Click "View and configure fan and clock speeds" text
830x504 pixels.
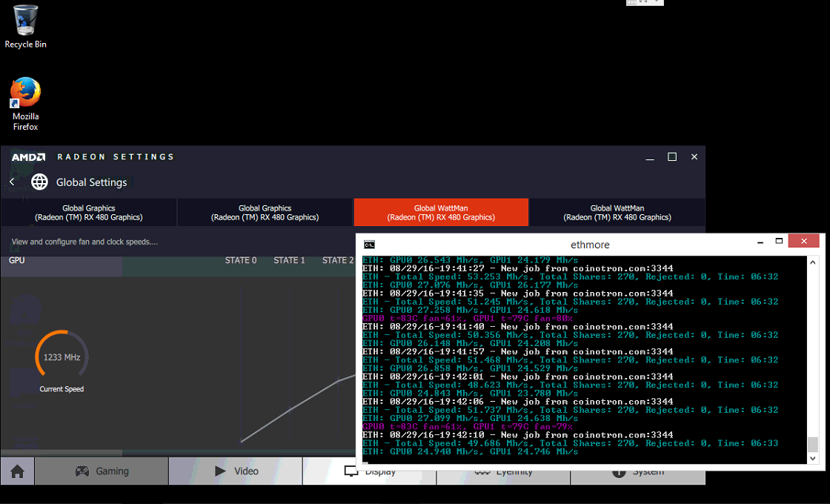[x=84, y=242]
